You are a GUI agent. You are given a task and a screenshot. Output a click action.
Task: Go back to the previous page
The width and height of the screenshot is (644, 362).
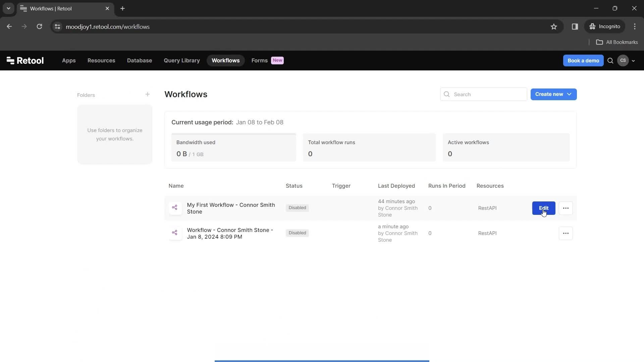click(9, 26)
